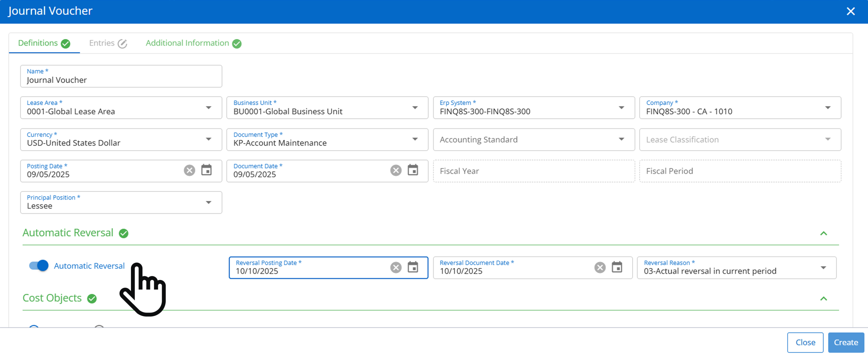
Task: Click the Create button
Action: point(846,342)
